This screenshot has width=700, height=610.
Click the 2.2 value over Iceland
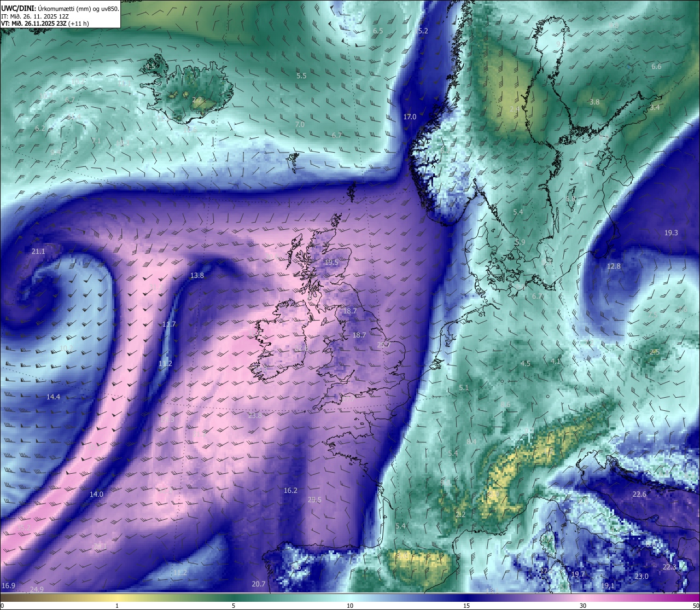[197, 100]
